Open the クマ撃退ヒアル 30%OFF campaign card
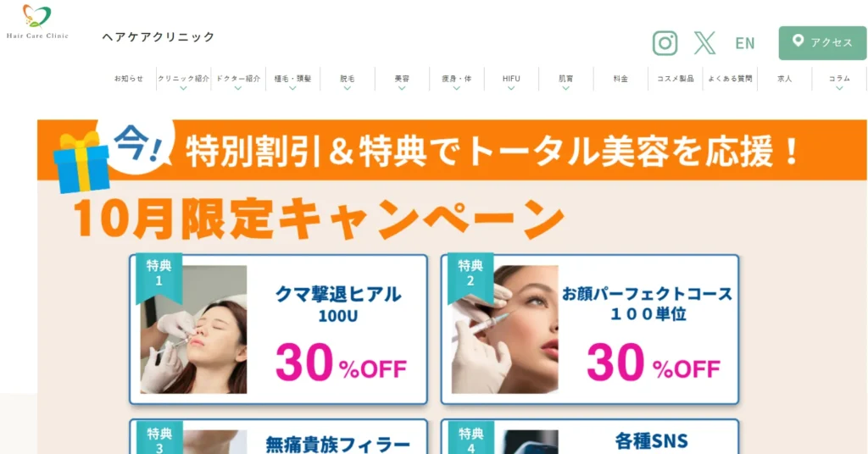 tap(278, 329)
